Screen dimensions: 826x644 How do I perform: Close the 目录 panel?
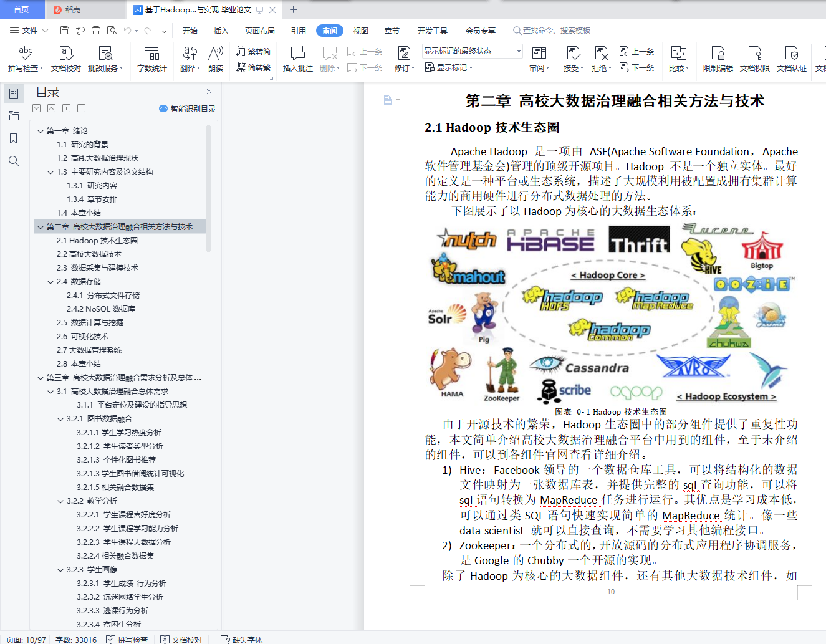pyautogui.click(x=209, y=92)
